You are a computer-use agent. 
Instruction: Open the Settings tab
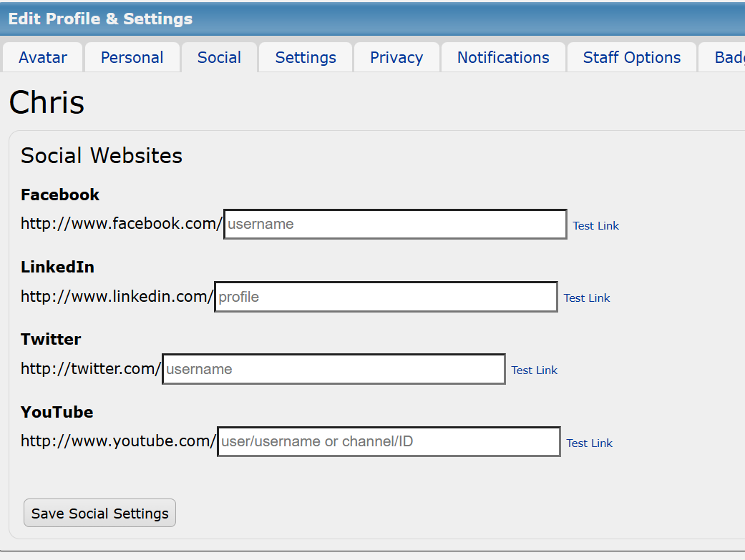click(306, 57)
